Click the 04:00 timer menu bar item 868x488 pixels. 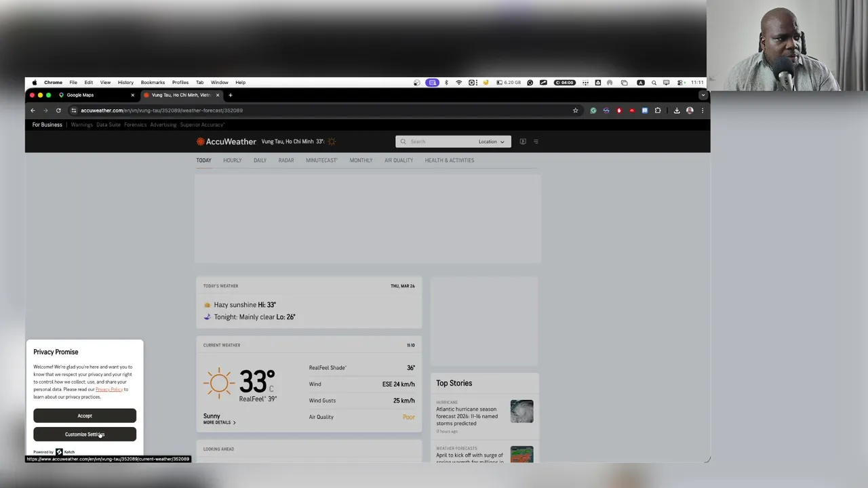564,83
